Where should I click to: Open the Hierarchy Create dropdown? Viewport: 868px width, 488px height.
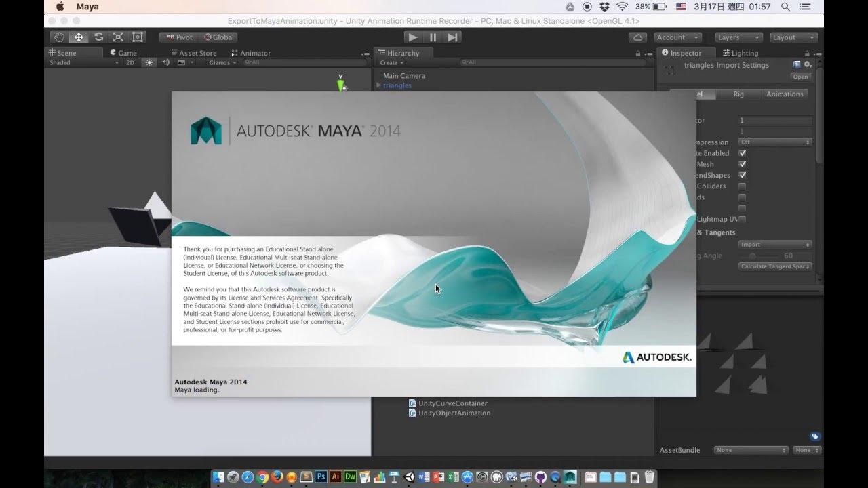[x=391, y=62]
